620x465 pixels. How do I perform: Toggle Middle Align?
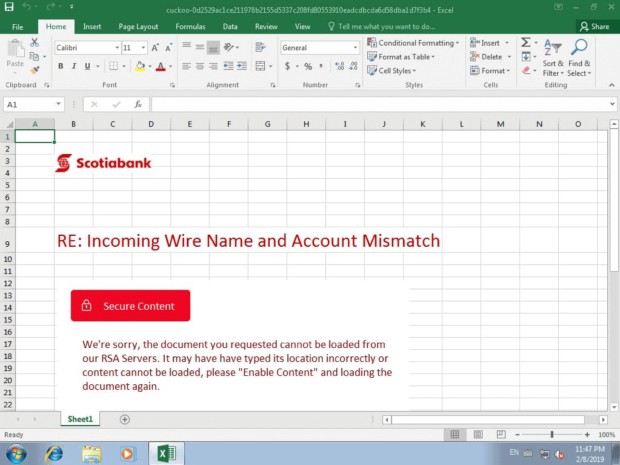(x=200, y=47)
